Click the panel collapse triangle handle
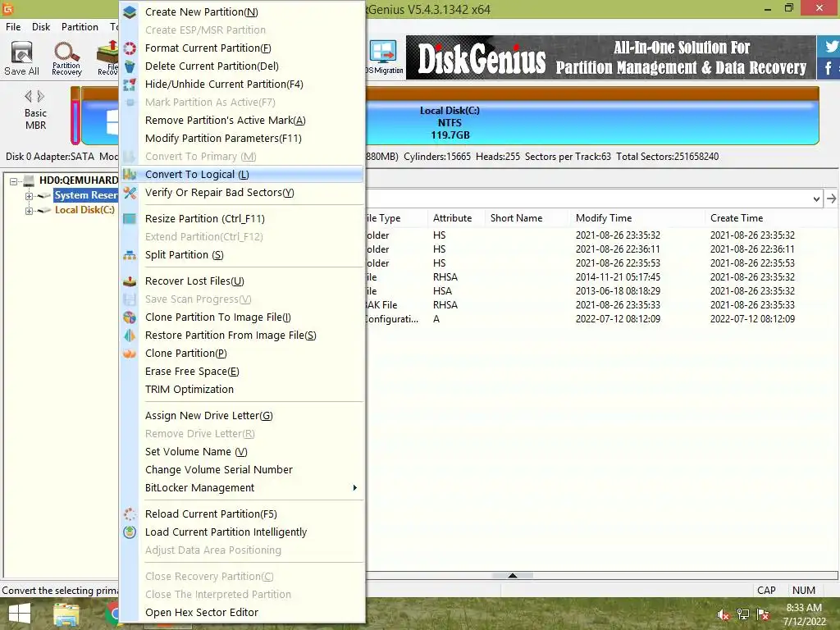Screen dimensions: 840x630 (512, 575)
